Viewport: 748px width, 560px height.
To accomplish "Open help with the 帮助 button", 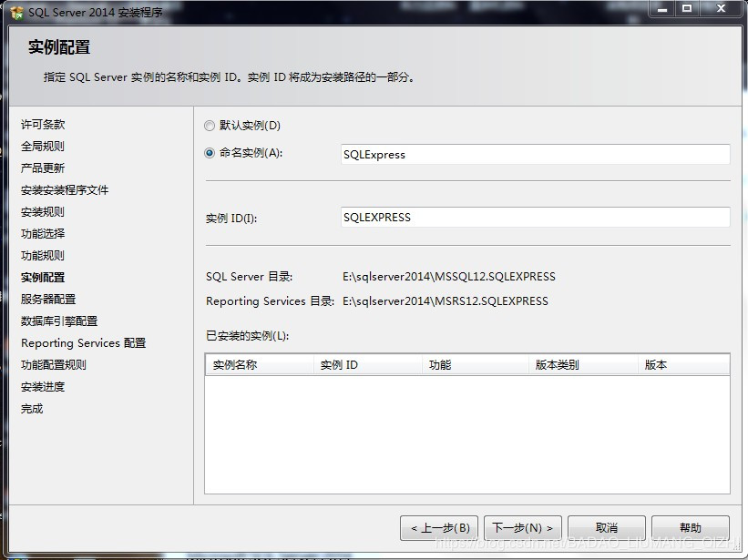I will point(690,528).
